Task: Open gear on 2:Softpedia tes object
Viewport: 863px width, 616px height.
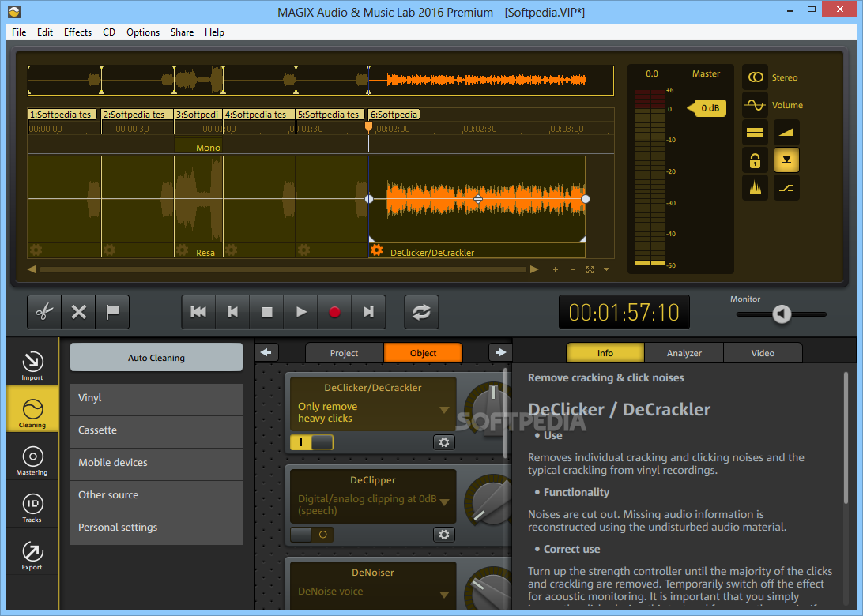Action: 109,250
